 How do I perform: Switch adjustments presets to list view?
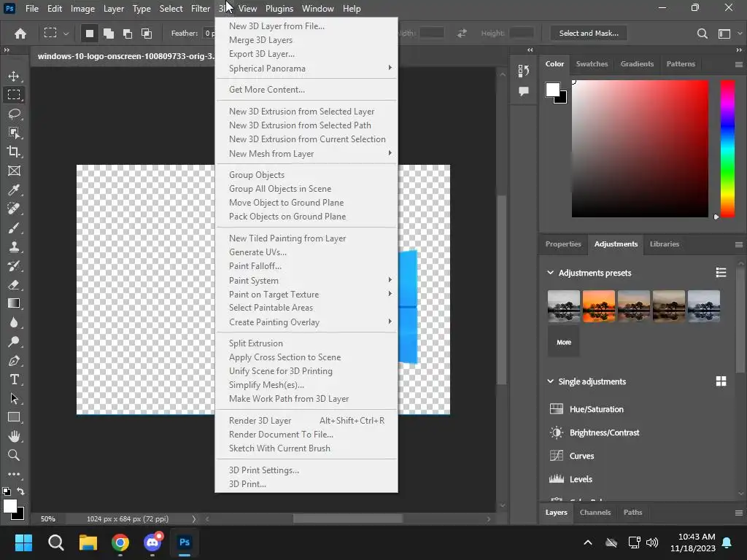coord(721,273)
